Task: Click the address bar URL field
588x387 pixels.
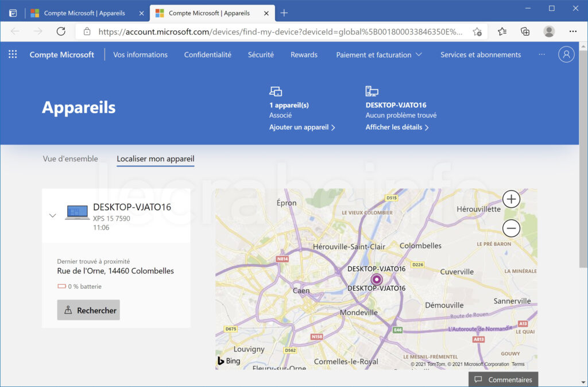Action: 280,32
